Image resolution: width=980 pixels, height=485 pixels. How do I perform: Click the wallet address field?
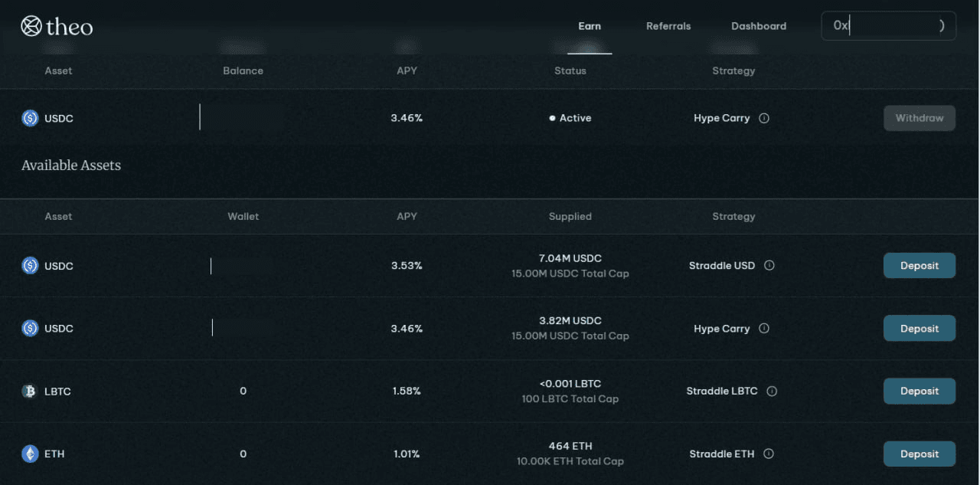pyautogui.click(x=888, y=26)
